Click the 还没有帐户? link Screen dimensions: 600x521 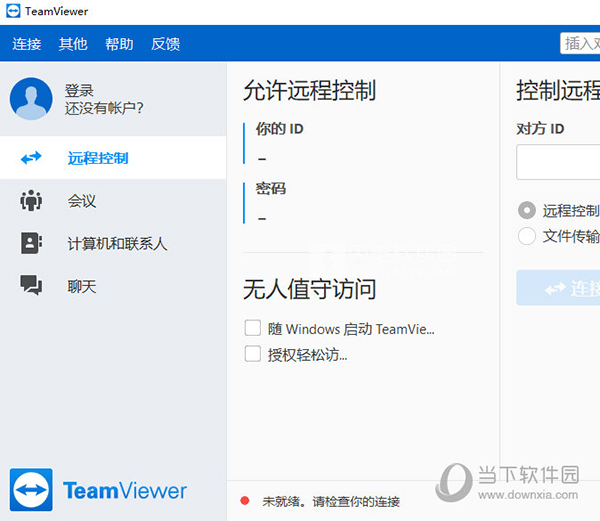104,108
